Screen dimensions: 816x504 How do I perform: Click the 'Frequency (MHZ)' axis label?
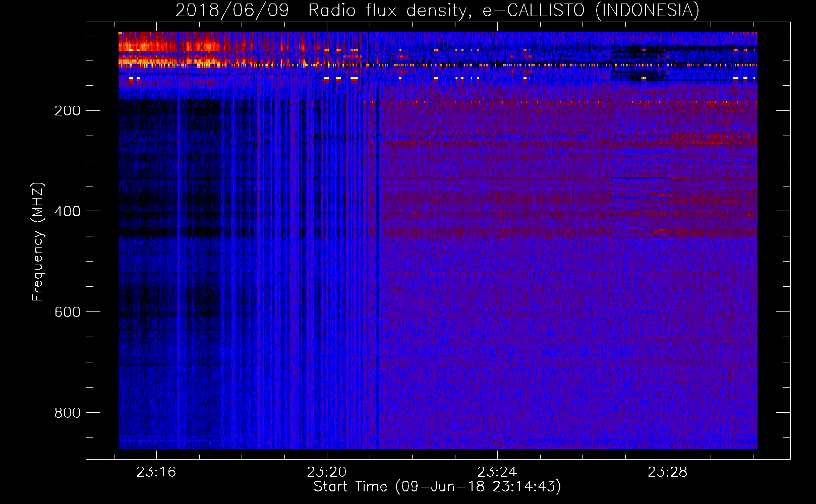tap(38, 242)
